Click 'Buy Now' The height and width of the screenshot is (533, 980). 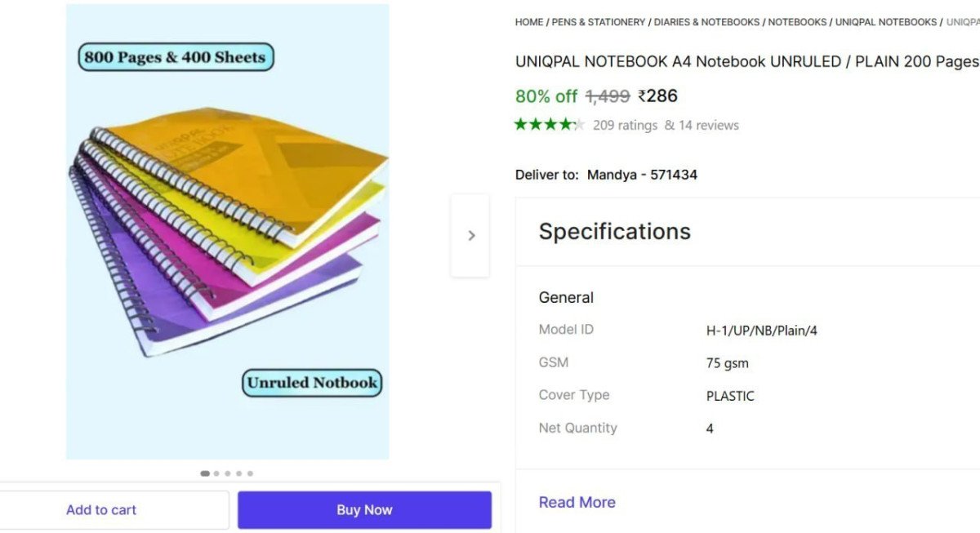point(364,509)
